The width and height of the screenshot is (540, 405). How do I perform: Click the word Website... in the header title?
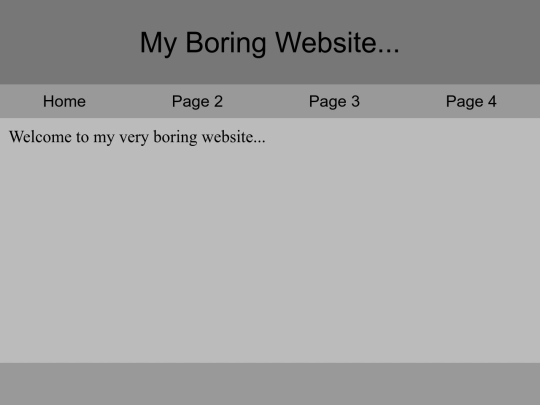click(338, 42)
